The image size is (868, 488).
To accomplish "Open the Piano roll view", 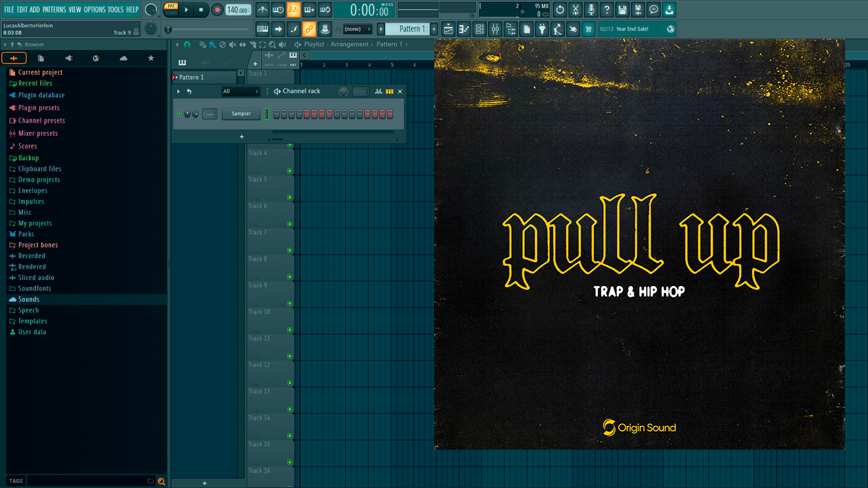I will [464, 29].
